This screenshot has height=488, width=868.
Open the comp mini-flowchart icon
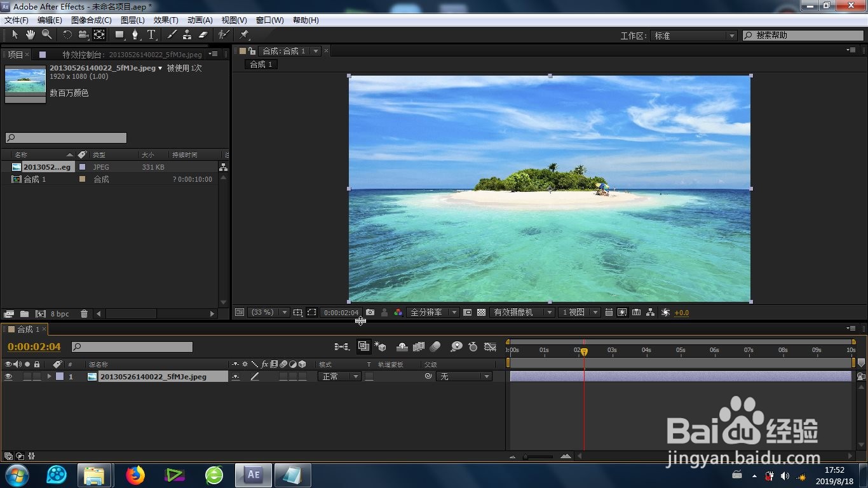342,346
